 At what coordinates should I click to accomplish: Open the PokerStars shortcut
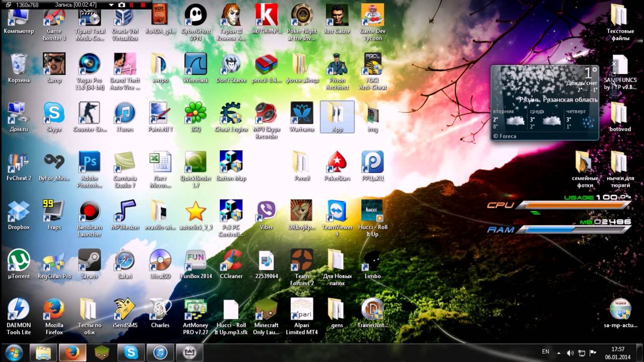[x=337, y=166]
